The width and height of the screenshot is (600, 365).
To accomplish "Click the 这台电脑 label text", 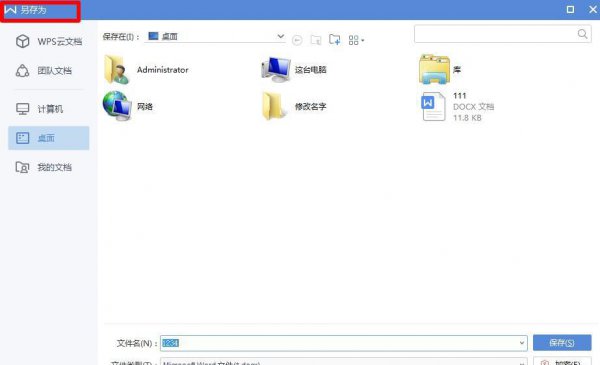I will 310,70.
